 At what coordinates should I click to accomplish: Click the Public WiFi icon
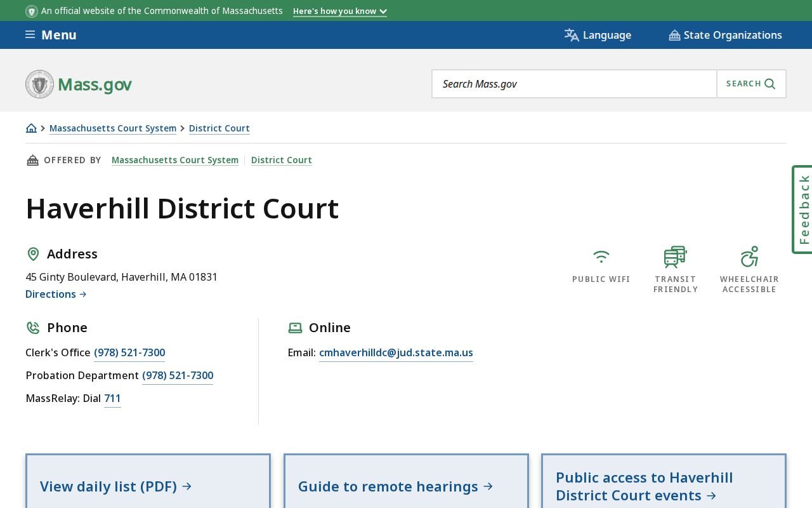pos(601,257)
